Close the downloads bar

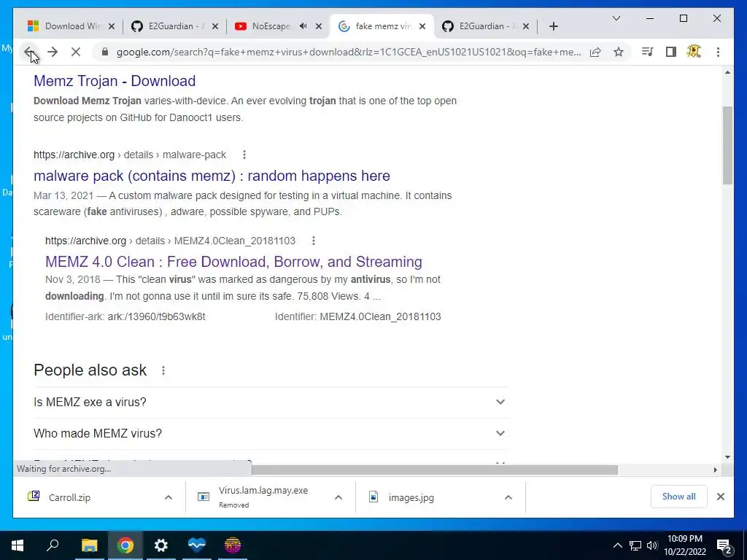point(720,497)
